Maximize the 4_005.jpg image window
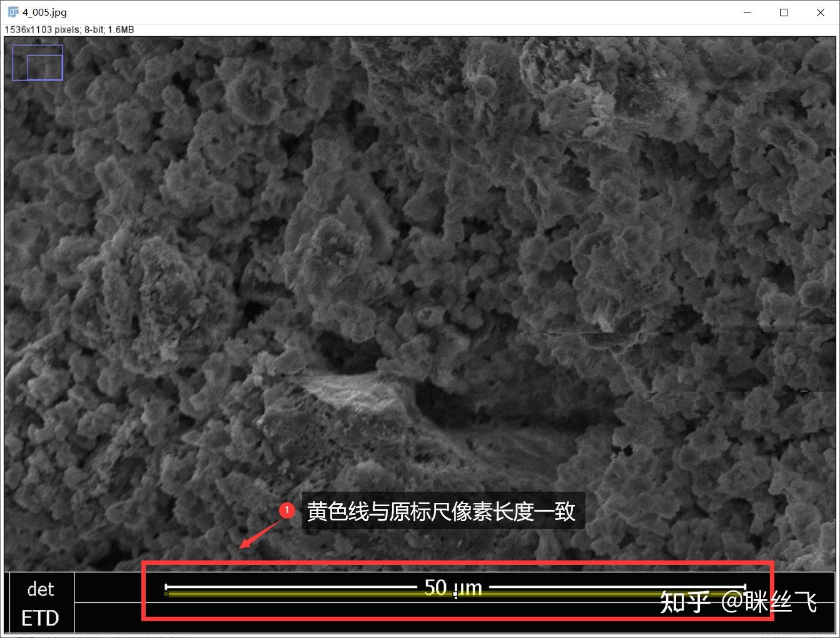Screen dimensions: 840x638 click(x=783, y=12)
